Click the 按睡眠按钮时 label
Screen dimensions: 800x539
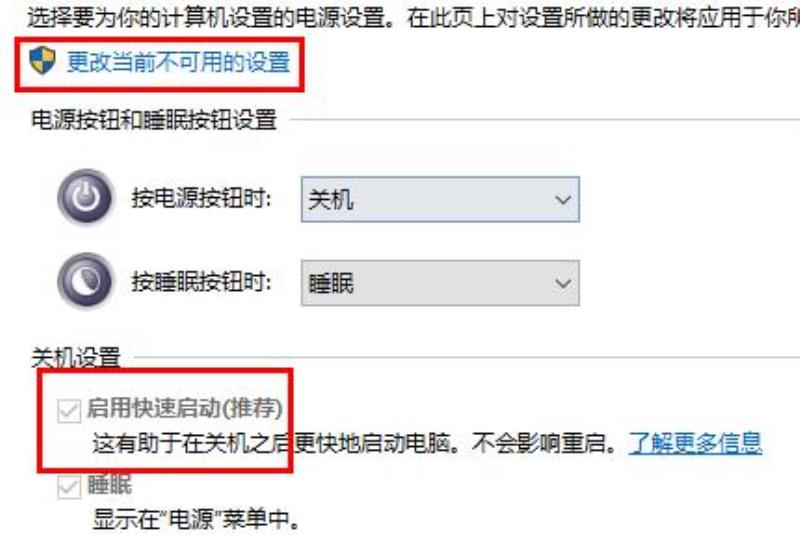coord(202,282)
